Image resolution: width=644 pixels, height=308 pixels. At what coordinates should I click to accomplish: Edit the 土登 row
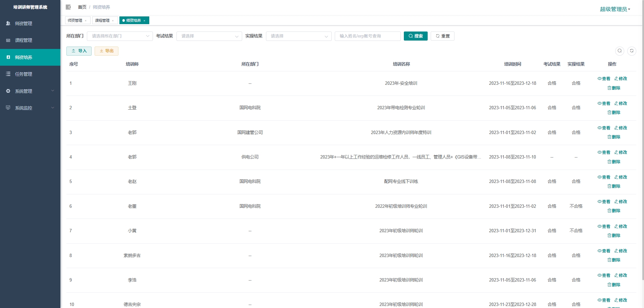click(621, 104)
